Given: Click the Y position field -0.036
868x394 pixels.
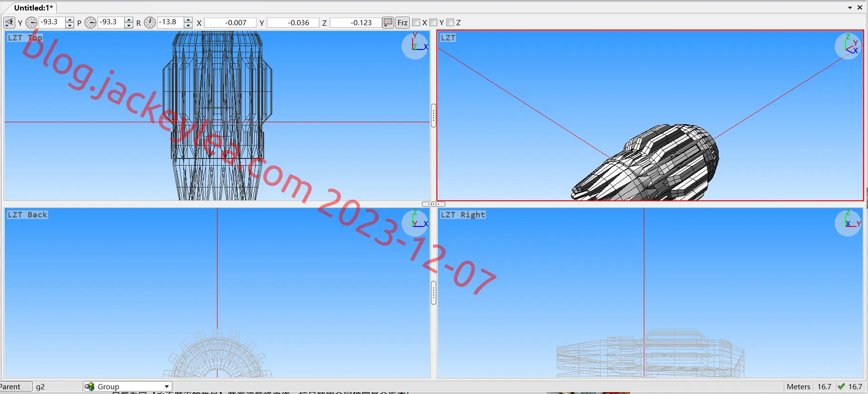Looking at the screenshot, I should pos(293,22).
